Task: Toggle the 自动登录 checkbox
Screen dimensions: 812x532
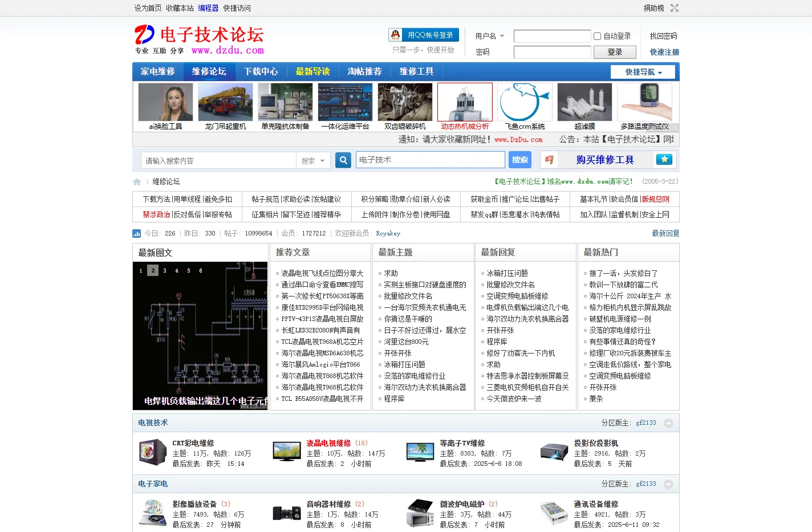Action: point(597,36)
